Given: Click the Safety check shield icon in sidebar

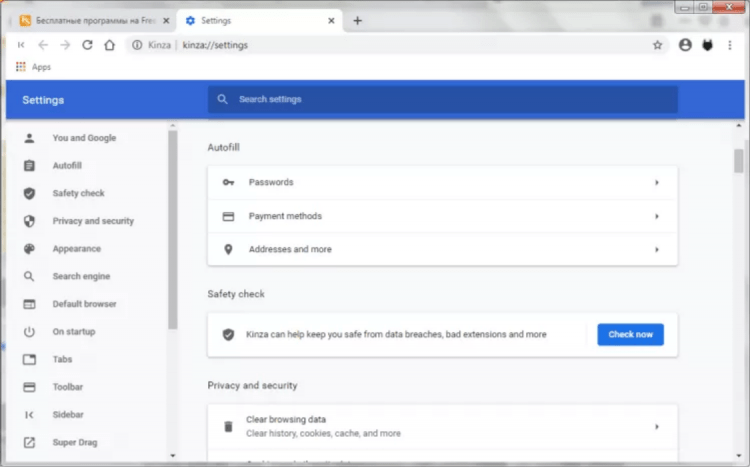Looking at the screenshot, I should click(x=29, y=193).
